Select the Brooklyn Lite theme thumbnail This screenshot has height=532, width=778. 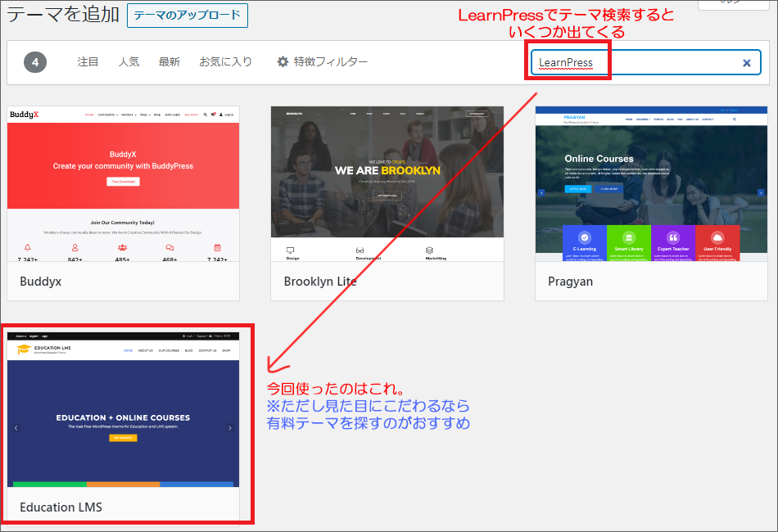(x=387, y=172)
